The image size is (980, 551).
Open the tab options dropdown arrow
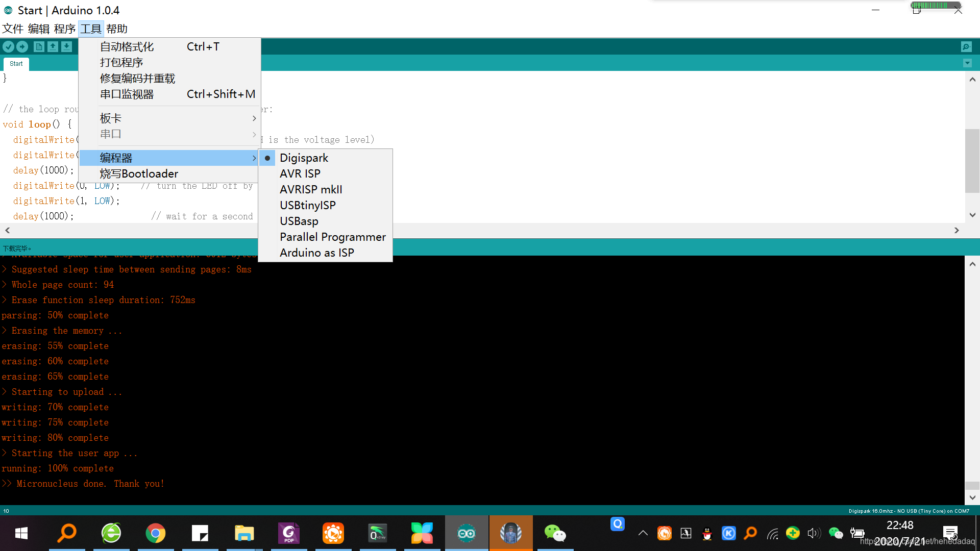click(967, 63)
